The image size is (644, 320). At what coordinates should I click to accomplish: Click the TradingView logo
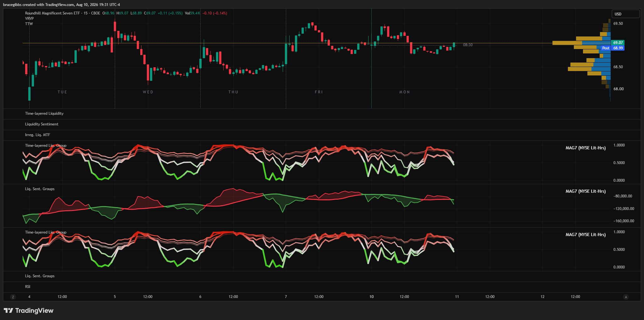pos(29,311)
